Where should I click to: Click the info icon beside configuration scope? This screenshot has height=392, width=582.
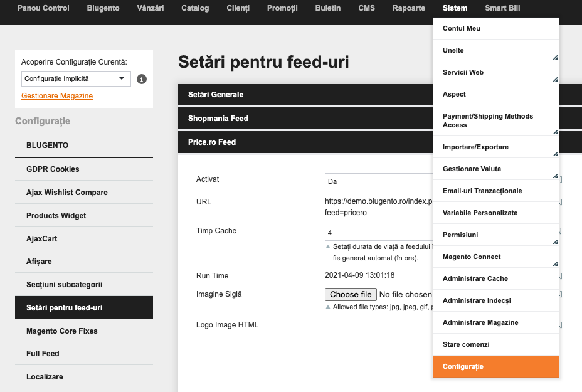tap(141, 79)
